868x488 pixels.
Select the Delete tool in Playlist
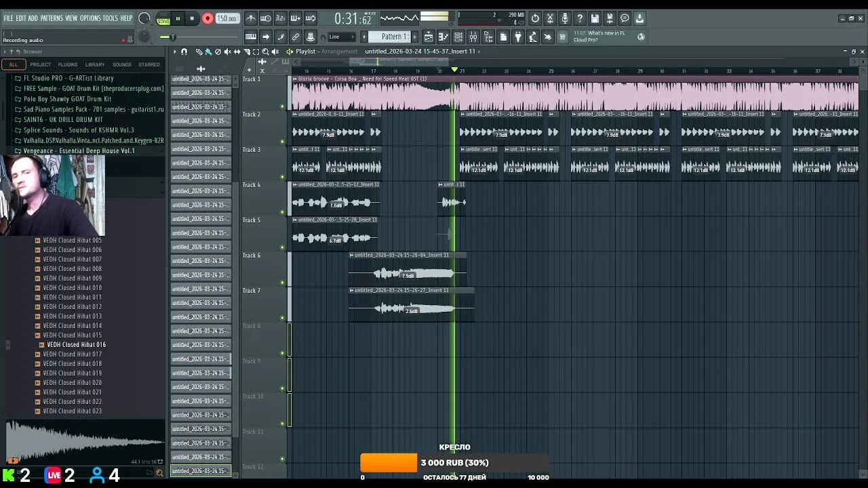(218, 52)
